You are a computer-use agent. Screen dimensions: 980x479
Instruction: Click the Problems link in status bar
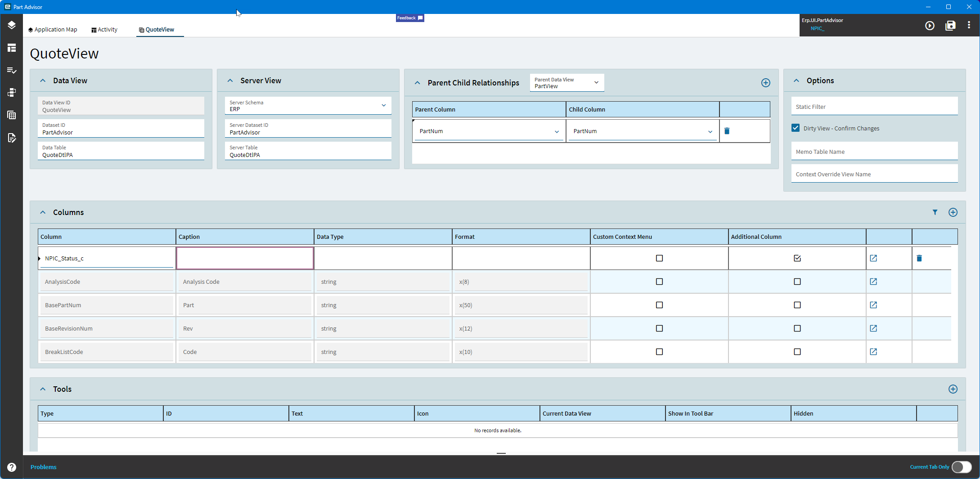pos(44,467)
